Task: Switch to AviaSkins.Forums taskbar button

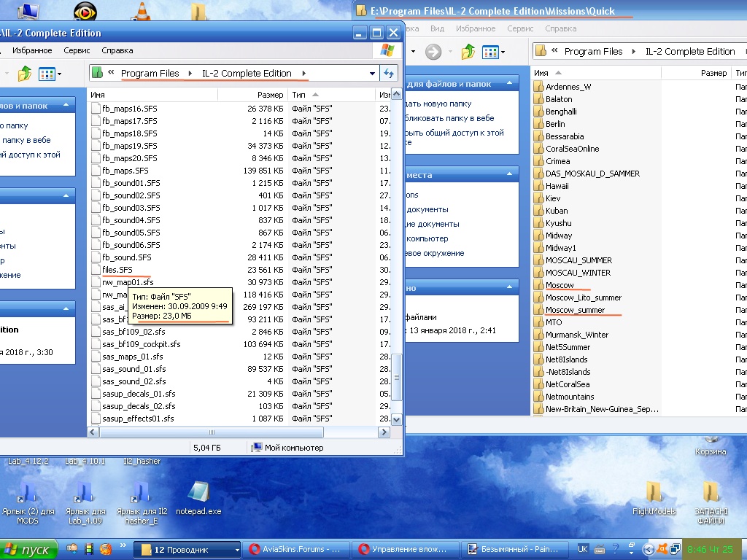Action: [296, 550]
